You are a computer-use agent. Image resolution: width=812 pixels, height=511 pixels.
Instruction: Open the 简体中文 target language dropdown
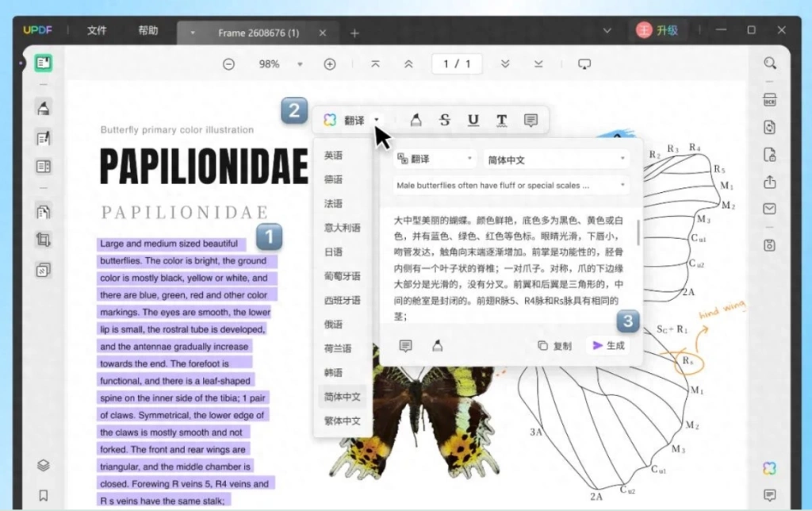(556, 160)
